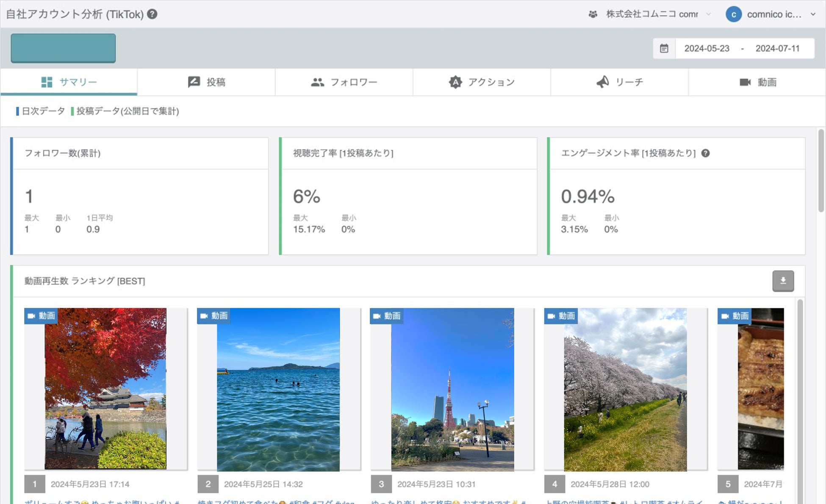
Task: Expand the company selector dropdown arrow
Action: click(x=708, y=14)
